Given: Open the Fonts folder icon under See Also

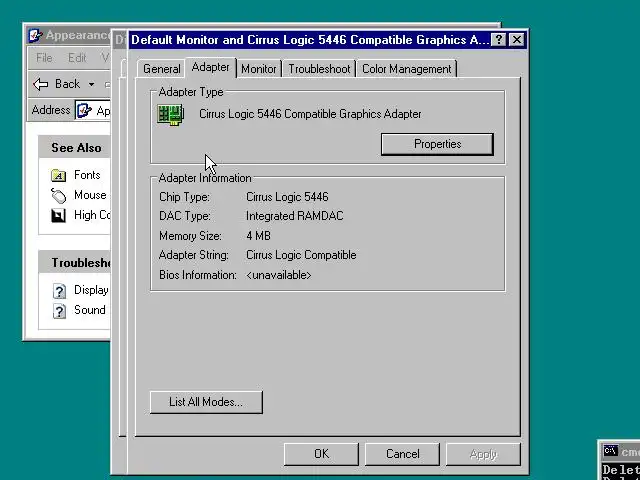Looking at the screenshot, I should [58, 176].
